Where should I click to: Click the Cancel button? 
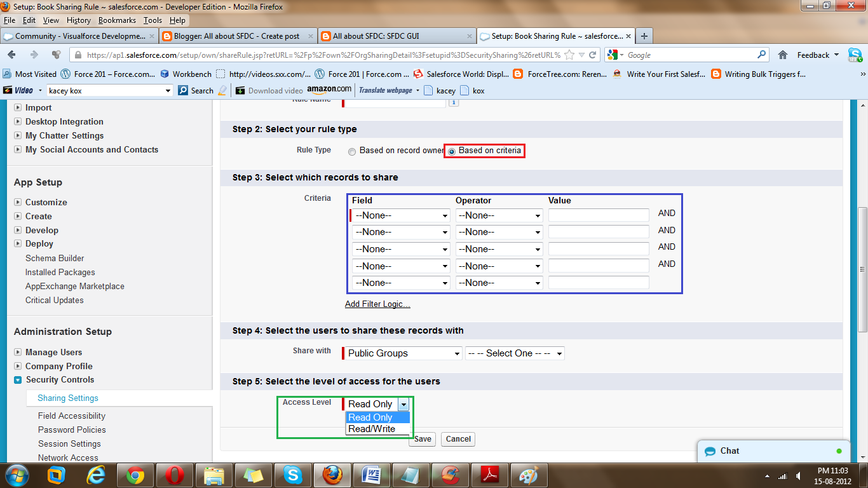point(458,439)
